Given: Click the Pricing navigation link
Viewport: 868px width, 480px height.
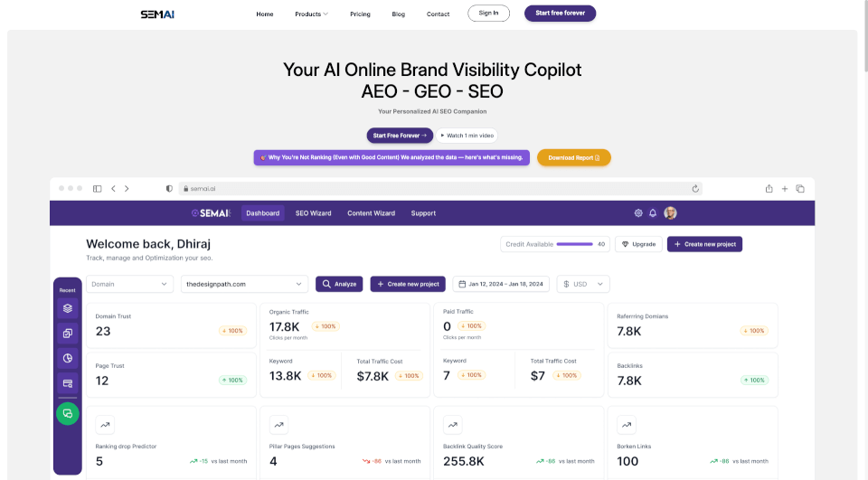Looking at the screenshot, I should pos(360,14).
